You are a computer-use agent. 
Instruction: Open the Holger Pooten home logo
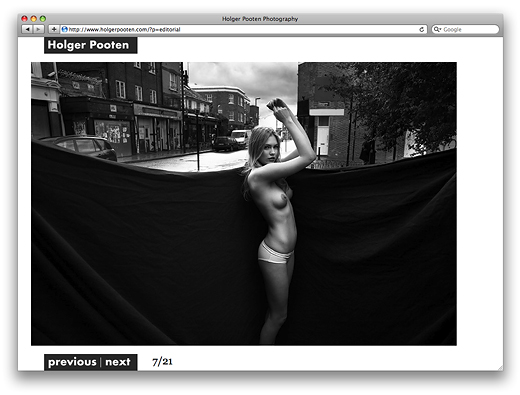click(x=90, y=45)
